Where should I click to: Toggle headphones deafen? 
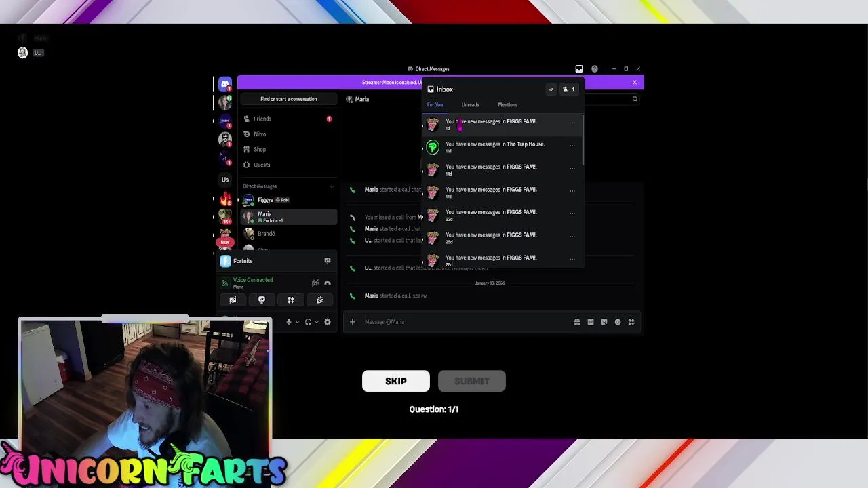(x=308, y=322)
